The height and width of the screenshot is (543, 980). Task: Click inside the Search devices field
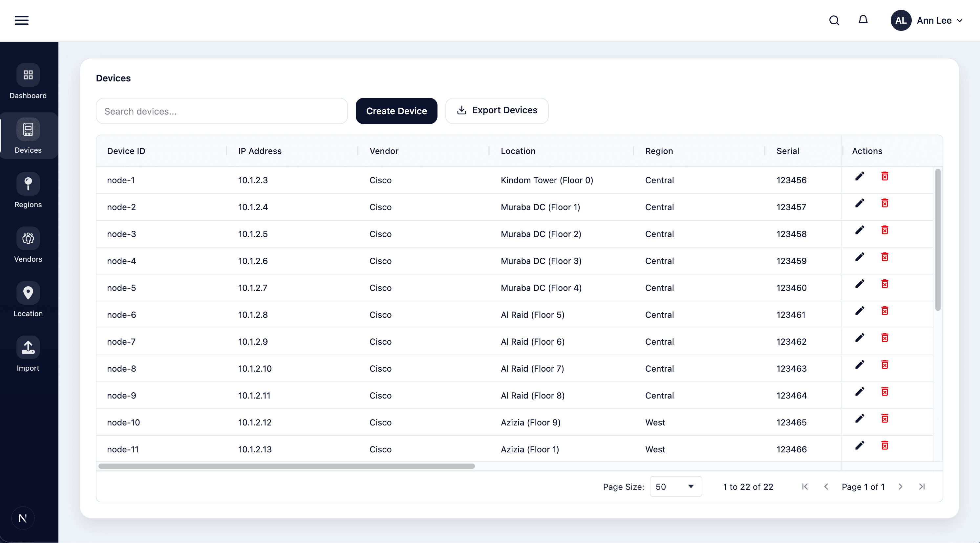[x=222, y=111]
